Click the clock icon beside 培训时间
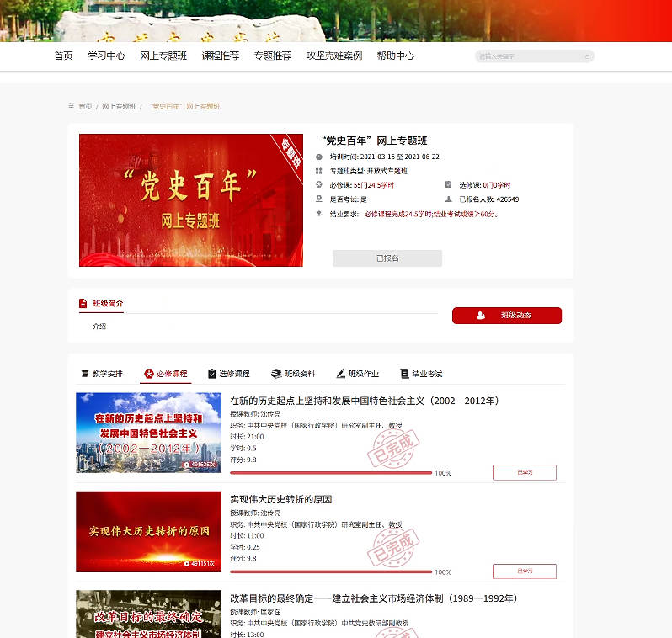This screenshot has width=672, height=638. coord(319,157)
